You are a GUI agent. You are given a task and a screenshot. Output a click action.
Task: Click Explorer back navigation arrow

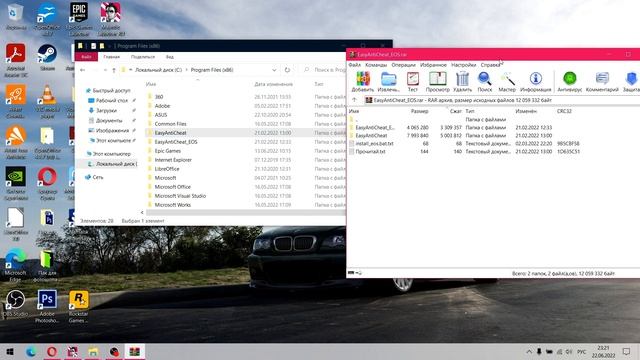point(83,70)
